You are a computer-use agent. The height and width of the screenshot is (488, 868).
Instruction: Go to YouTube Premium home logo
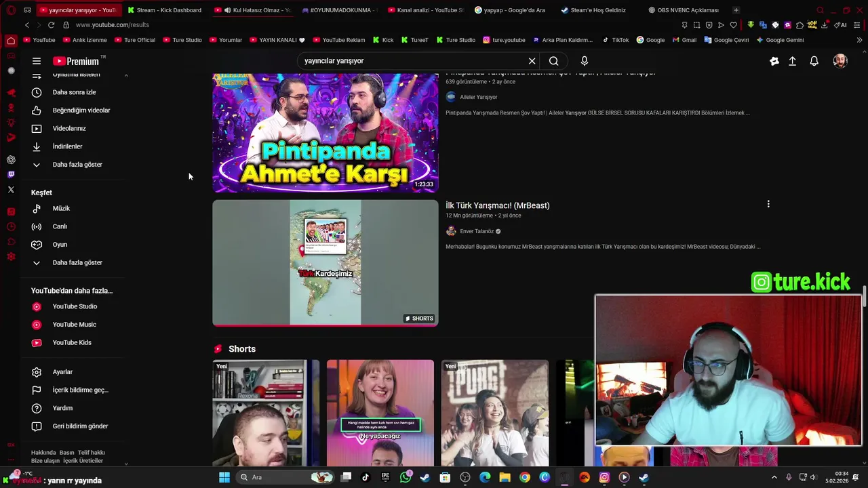tap(76, 61)
